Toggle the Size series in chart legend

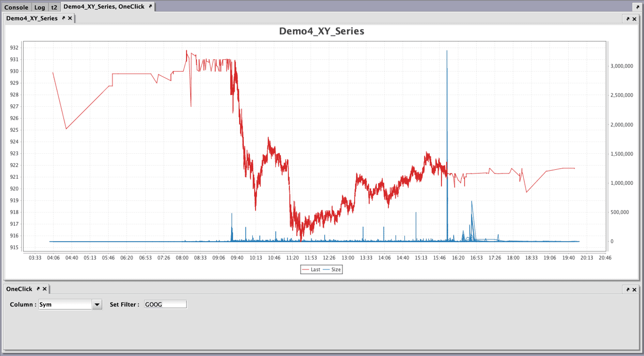coord(332,269)
